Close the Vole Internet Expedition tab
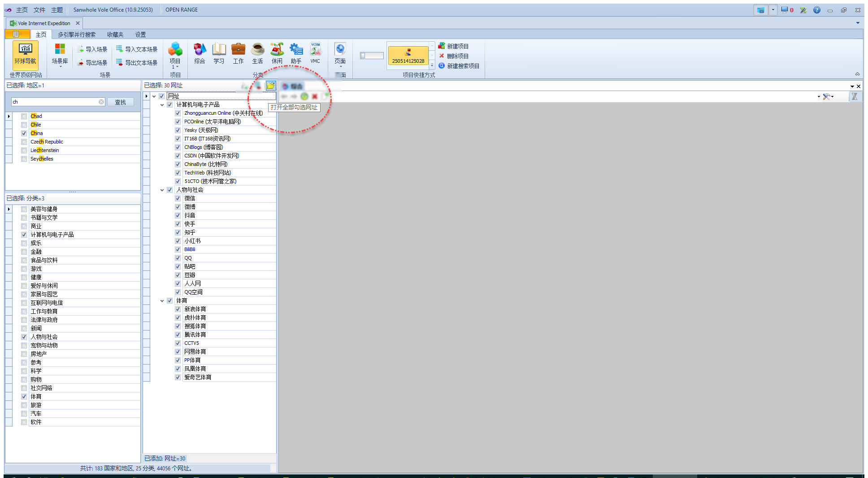The width and height of the screenshot is (868, 478). [x=78, y=23]
